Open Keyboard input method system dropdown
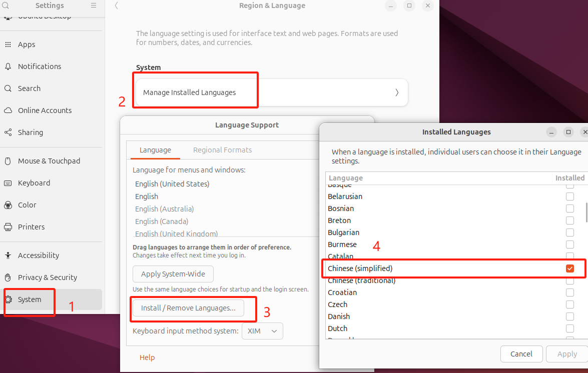The height and width of the screenshot is (373, 588). (x=262, y=331)
